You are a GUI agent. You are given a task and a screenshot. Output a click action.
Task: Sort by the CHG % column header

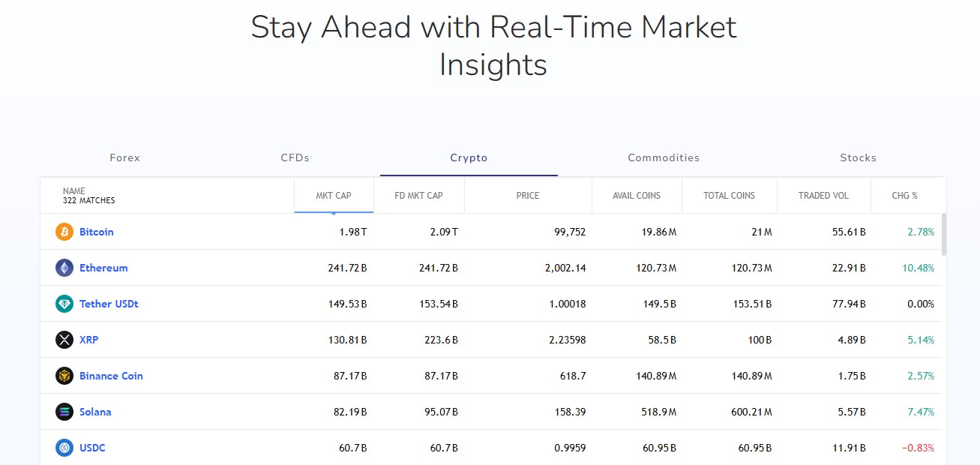pos(905,196)
